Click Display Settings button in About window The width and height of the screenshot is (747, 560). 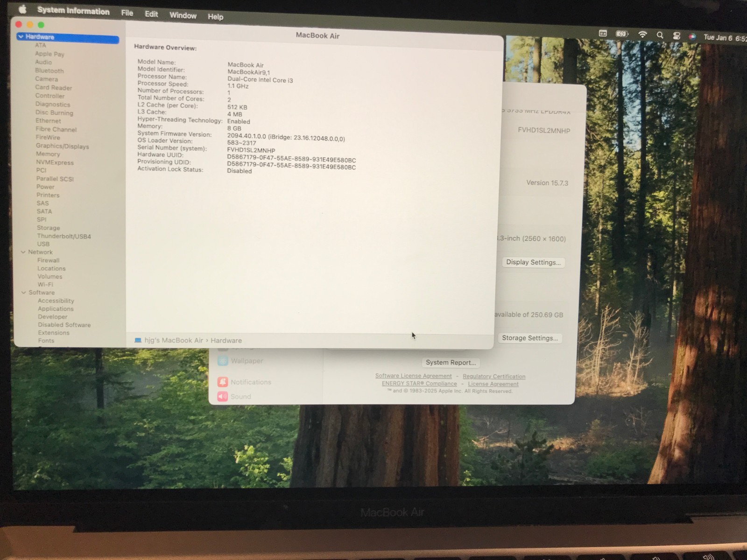(533, 262)
